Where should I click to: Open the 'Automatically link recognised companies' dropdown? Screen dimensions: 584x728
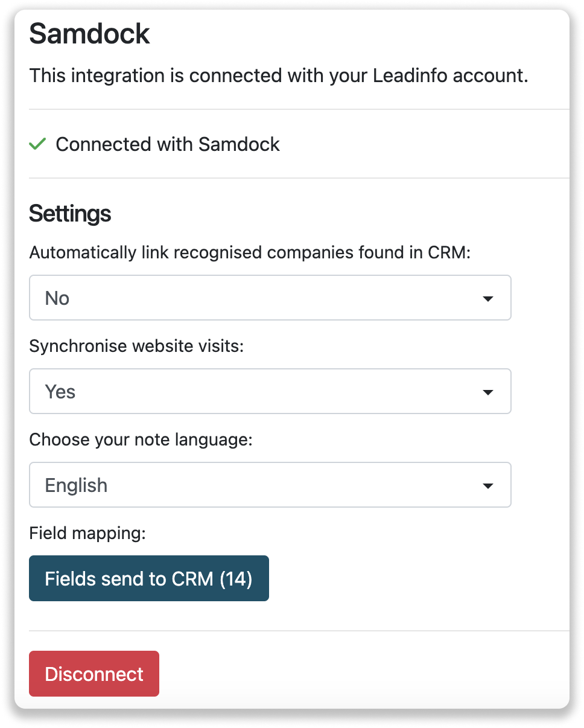tap(269, 298)
